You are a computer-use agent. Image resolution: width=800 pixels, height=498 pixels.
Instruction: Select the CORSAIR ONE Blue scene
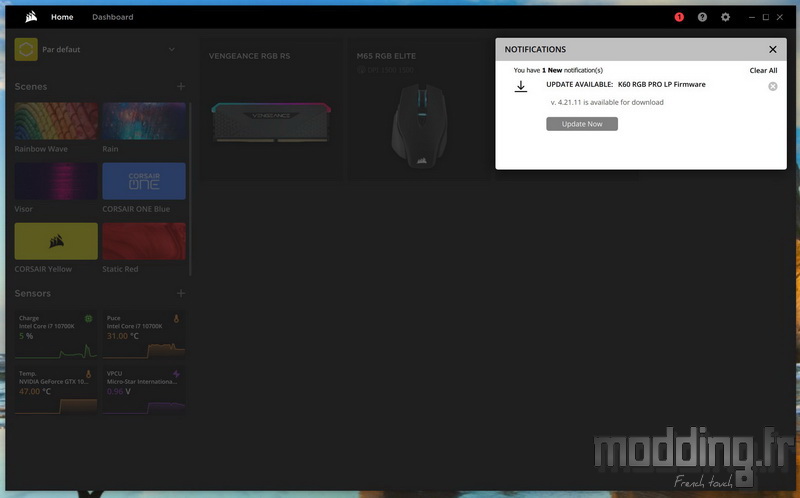(x=144, y=181)
